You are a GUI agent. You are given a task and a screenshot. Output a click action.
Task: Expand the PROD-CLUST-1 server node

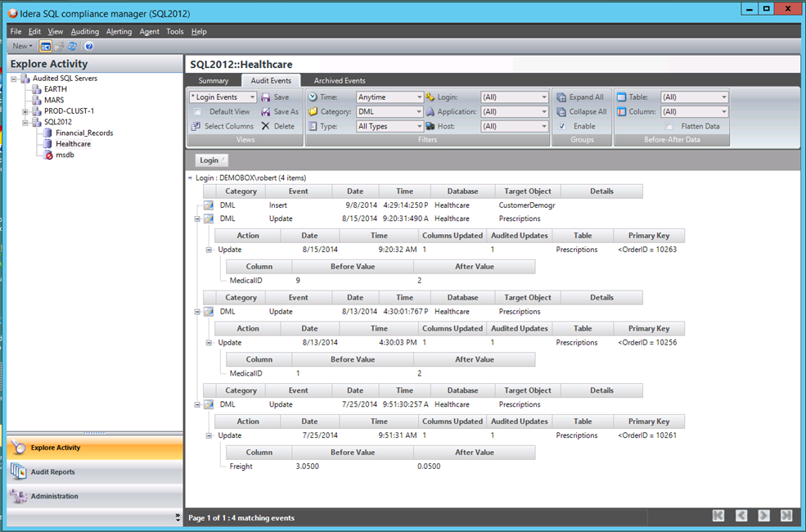25,111
